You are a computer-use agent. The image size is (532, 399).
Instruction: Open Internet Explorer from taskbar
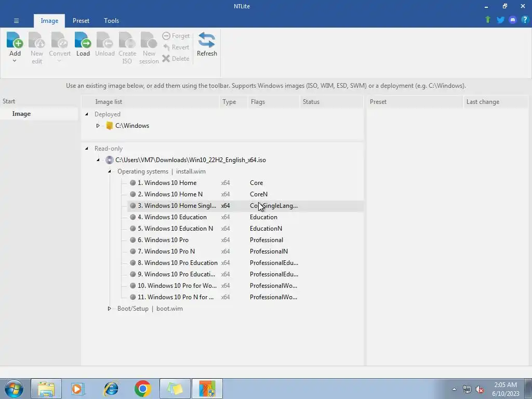pos(111,389)
